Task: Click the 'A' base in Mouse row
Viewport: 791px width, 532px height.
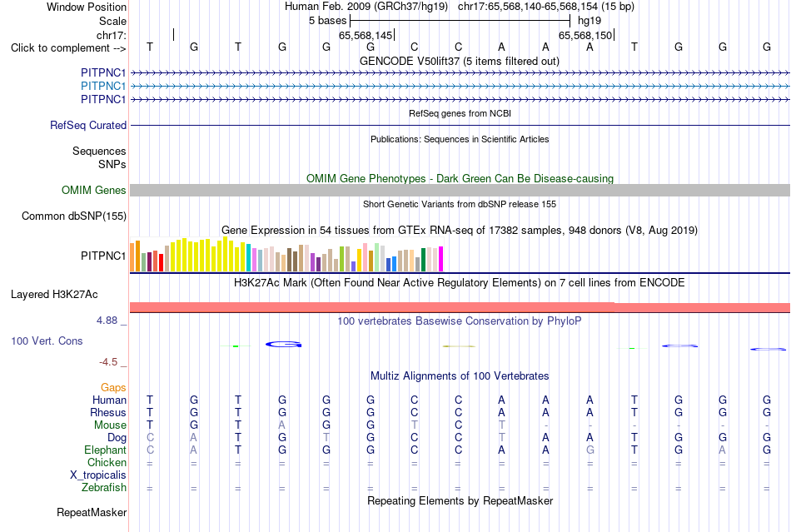Action: point(282,425)
